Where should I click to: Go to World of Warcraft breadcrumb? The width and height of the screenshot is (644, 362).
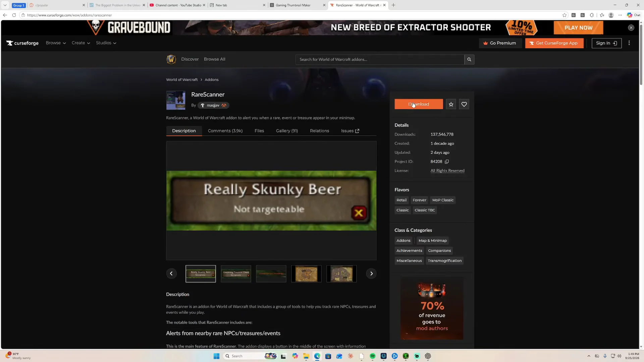click(182, 80)
